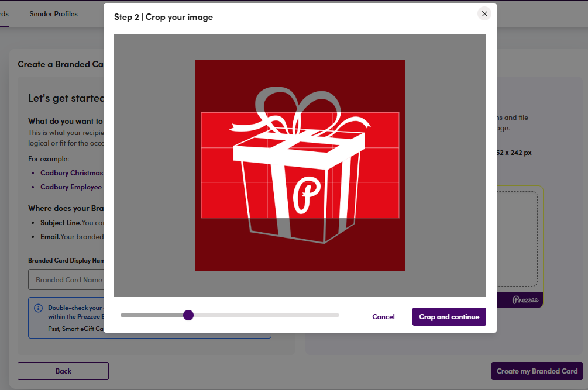Viewport: 588px width, 390px height.
Task: Click the Prezzee logo on card preview
Action: pyautogui.click(x=525, y=300)
